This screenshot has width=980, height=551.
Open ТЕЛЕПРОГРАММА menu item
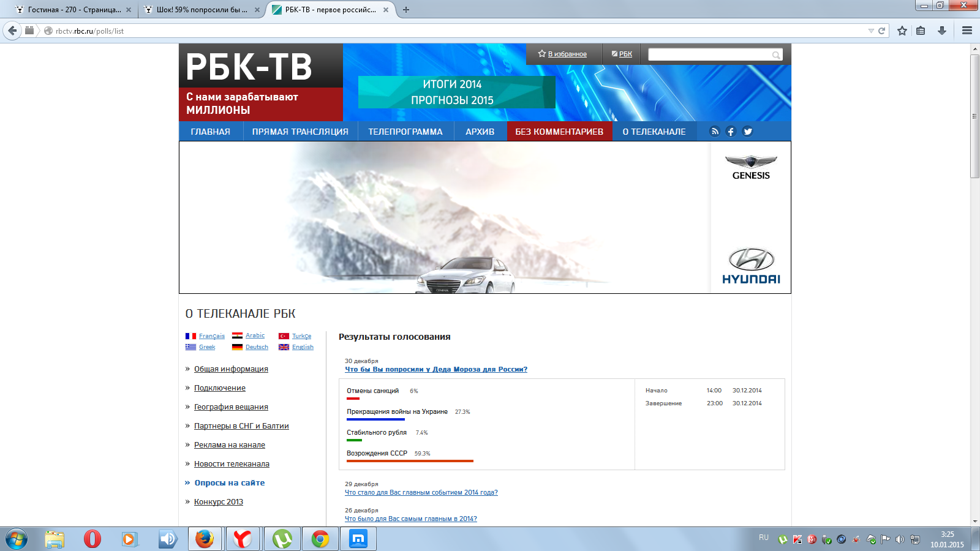405,132
